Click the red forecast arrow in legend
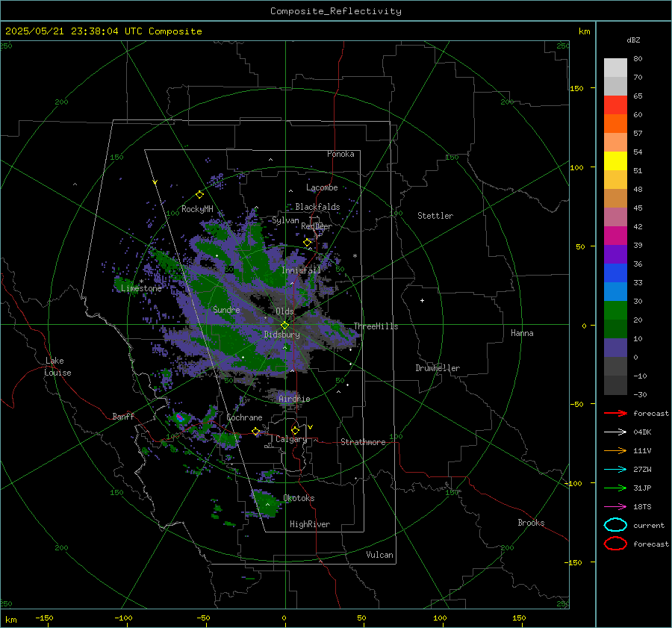The height and width of the screenshot is (628, 672). click(615, 413)
